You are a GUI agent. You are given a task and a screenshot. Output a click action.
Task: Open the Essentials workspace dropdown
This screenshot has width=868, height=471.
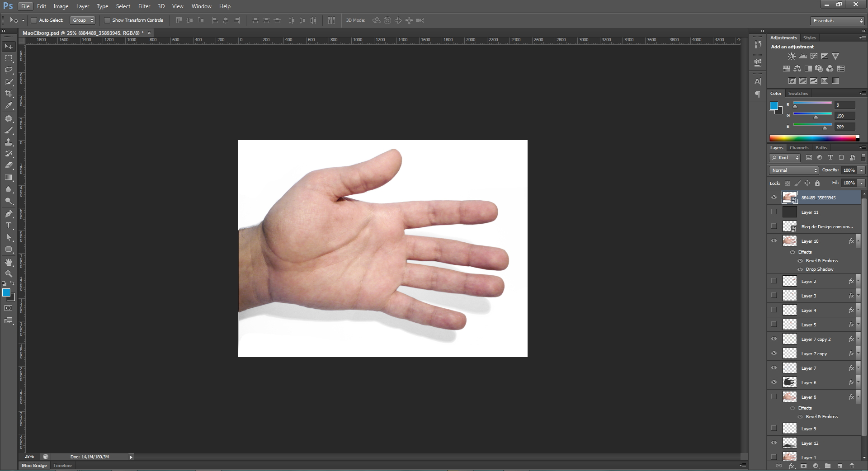[x=837, y=21]
